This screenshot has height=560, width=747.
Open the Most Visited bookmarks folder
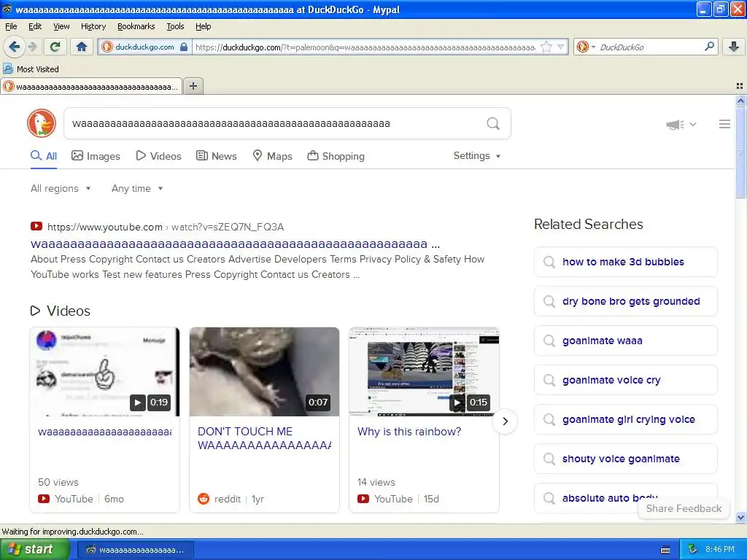click(x=31, y=69)
